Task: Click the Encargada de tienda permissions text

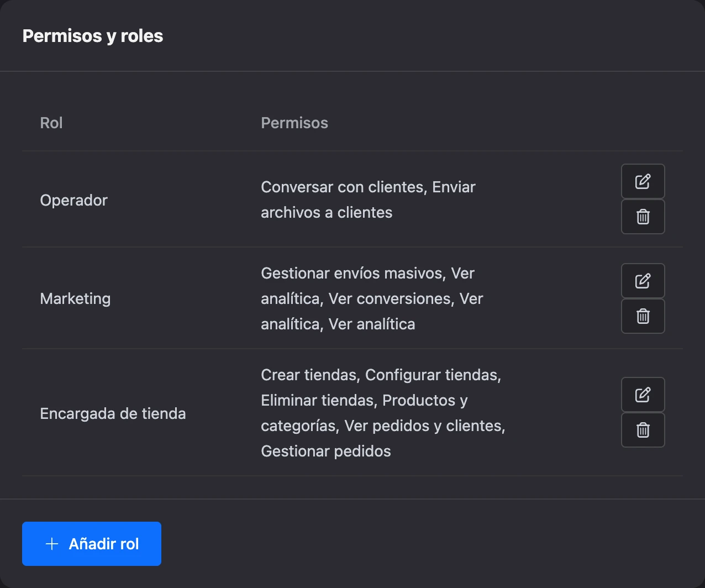Action: pos(383,413)
